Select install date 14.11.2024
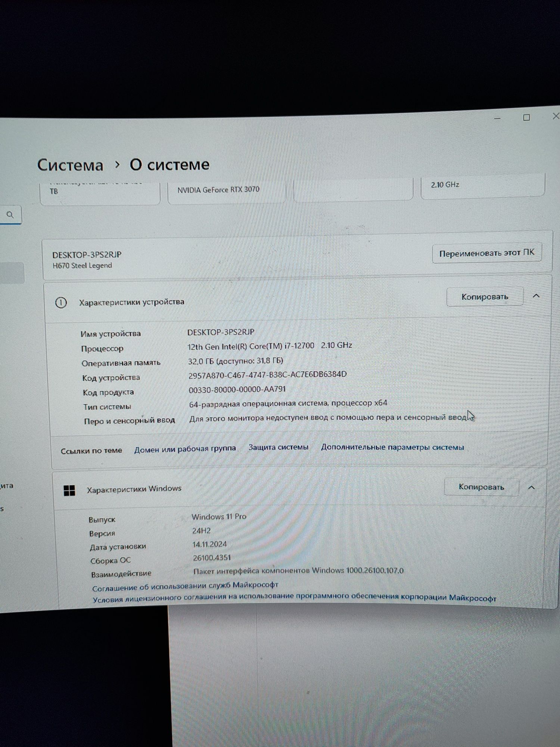 [x=209, y=544]
